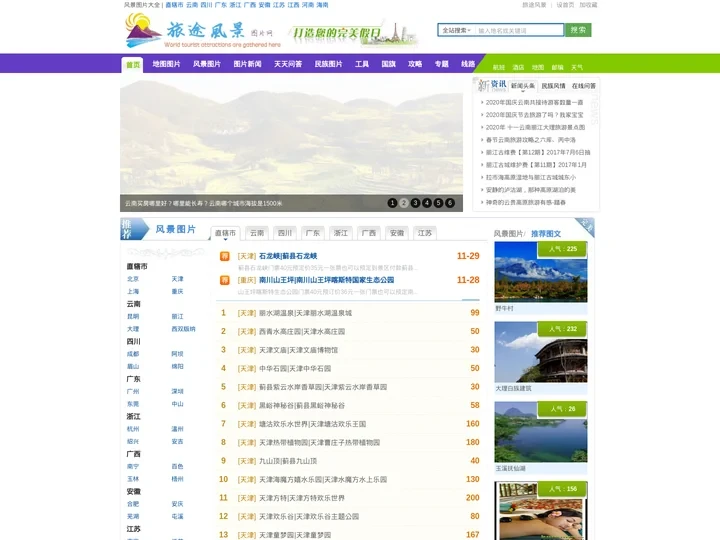Click 设首页 in the top right links

point(565,5)
